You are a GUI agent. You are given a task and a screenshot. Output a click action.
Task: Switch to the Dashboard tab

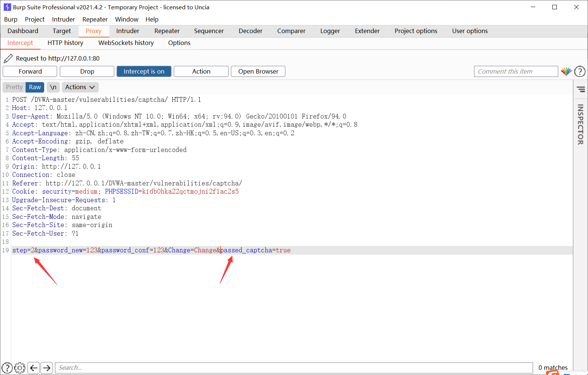click(23, 31)
